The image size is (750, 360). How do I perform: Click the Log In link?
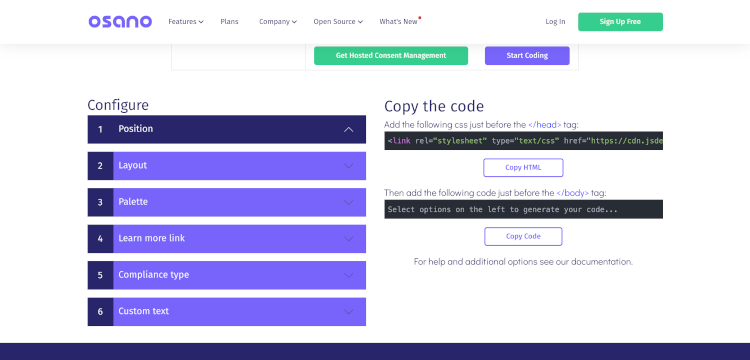(555, 22)
